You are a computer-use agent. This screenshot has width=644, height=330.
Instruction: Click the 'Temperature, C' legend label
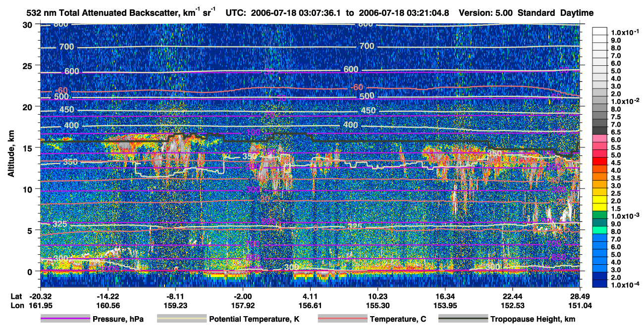[x=398, y=319]
